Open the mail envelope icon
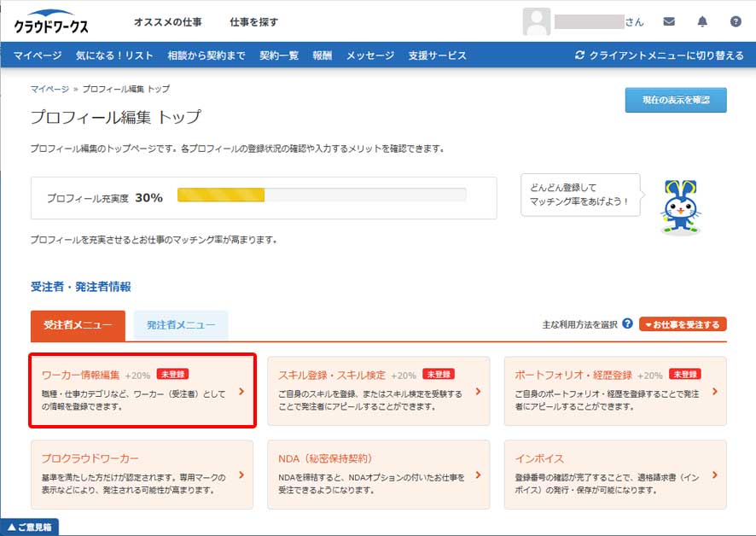The image size is (756, 536). [670, 21]
